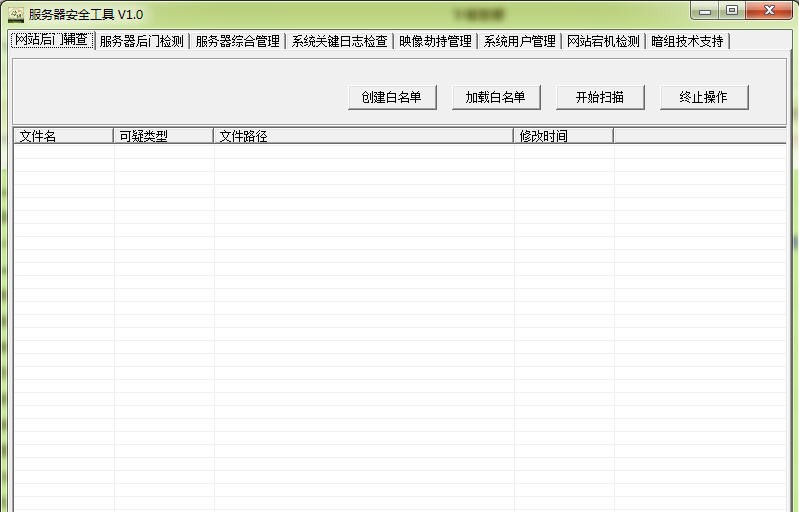Sort by the 文件名 column header

(x=63, y=136)
